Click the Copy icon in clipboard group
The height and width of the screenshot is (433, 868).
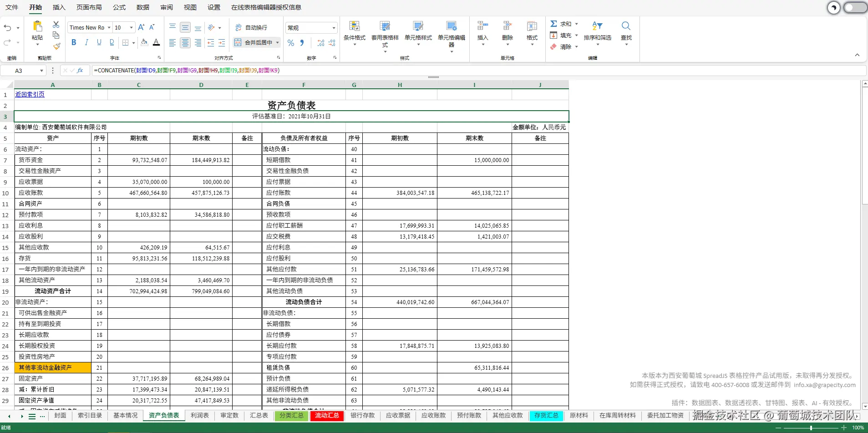[x=56, y=35]
